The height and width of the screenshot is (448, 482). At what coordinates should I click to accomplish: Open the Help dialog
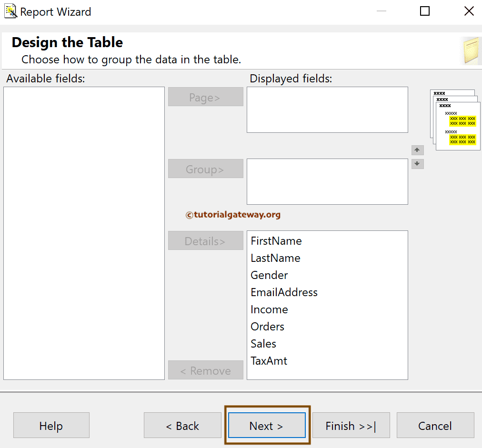[51, 425]
